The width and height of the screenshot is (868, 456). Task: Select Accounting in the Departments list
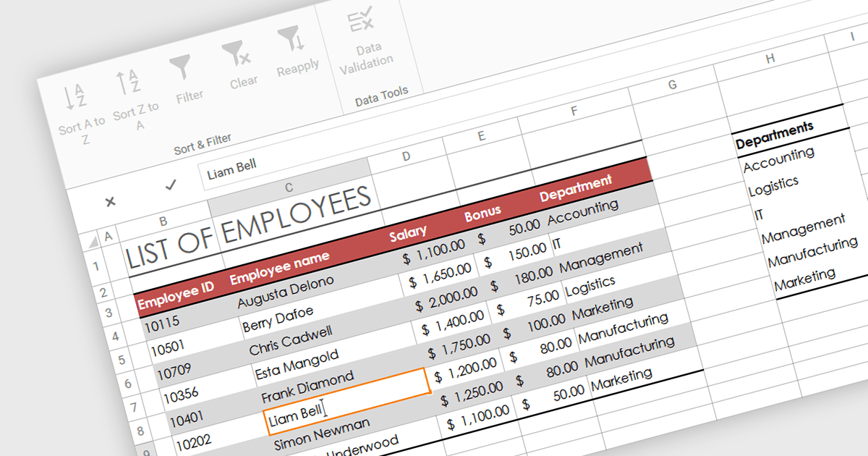(x=778, y=159)
